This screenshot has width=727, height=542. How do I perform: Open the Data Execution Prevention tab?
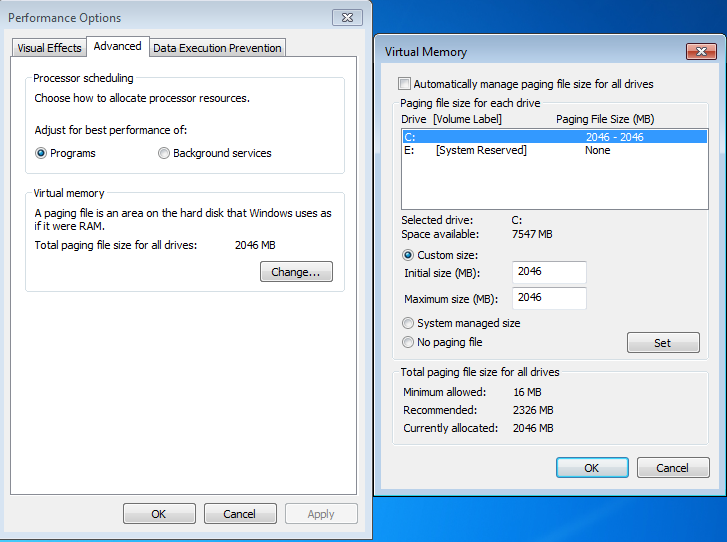point(217,48)
